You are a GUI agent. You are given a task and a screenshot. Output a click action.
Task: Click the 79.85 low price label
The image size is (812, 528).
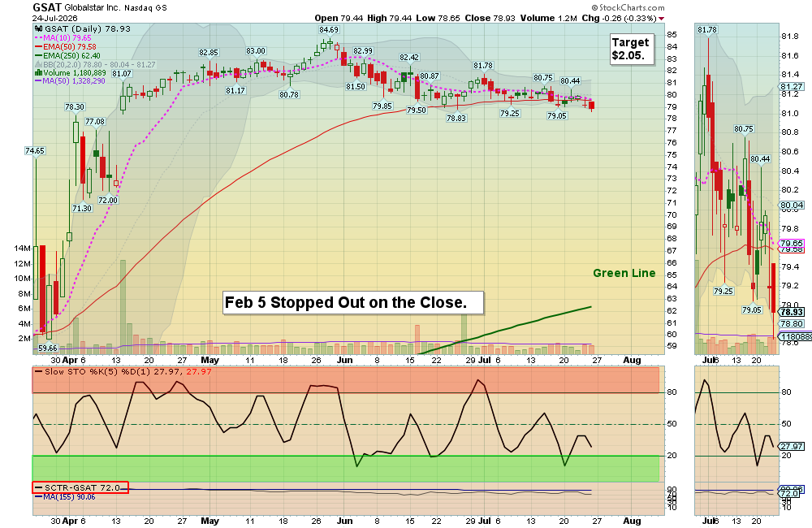[x=382, y=106]
